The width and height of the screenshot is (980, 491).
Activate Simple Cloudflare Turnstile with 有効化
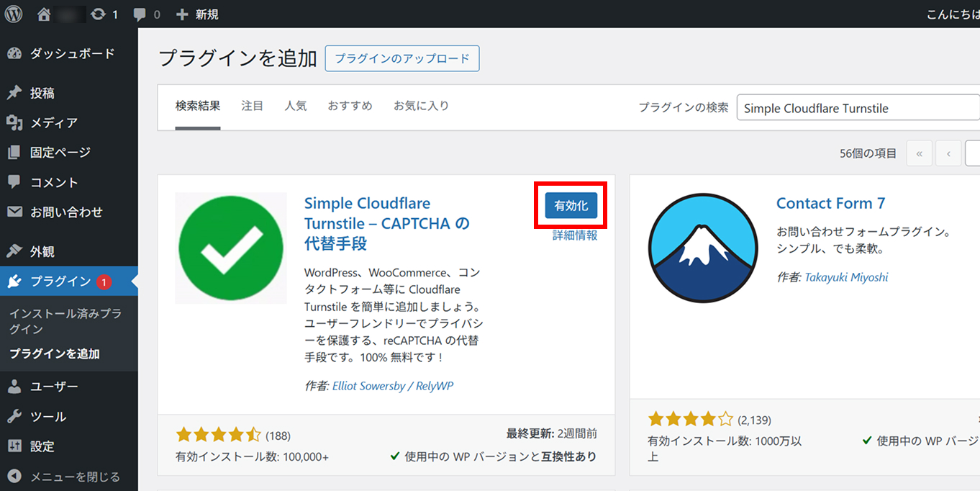tap(571, 206)
